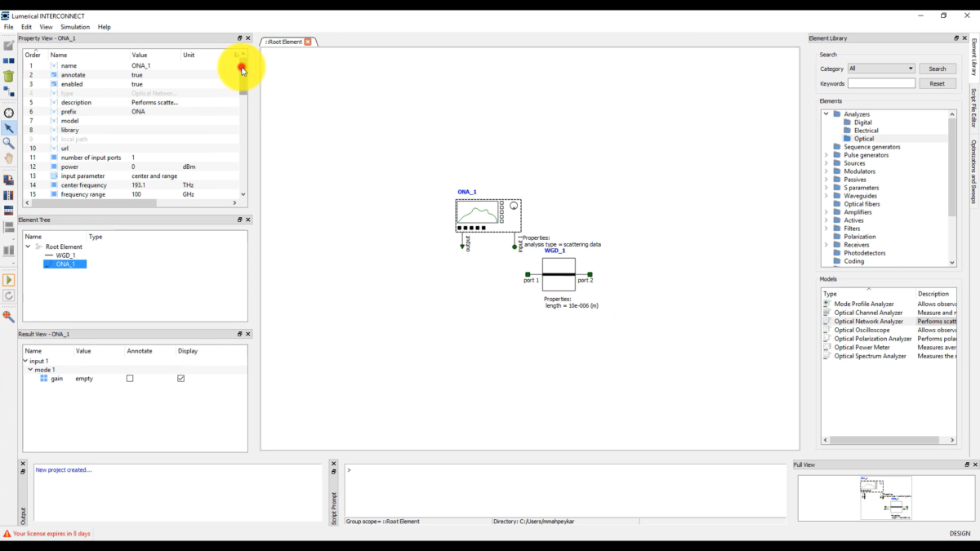980x551 pixels.
Task: Click the Keywords input field
Action: click(x=881, y=83)
